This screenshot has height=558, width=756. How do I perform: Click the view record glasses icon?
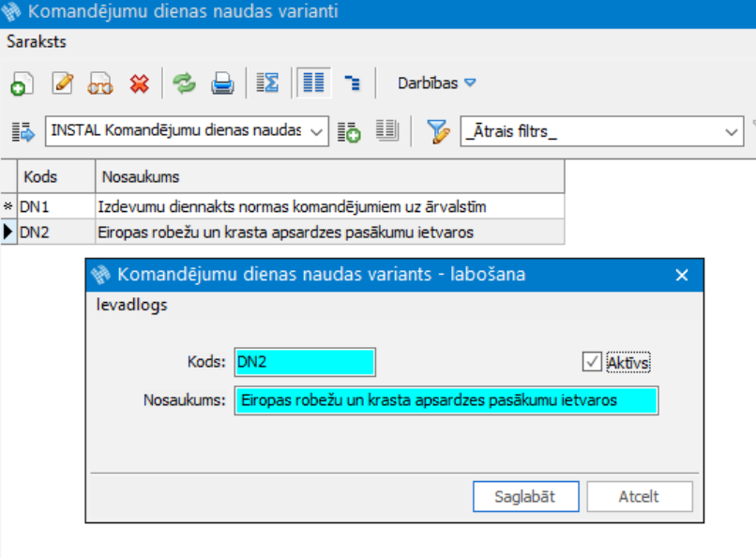point(100,83)
